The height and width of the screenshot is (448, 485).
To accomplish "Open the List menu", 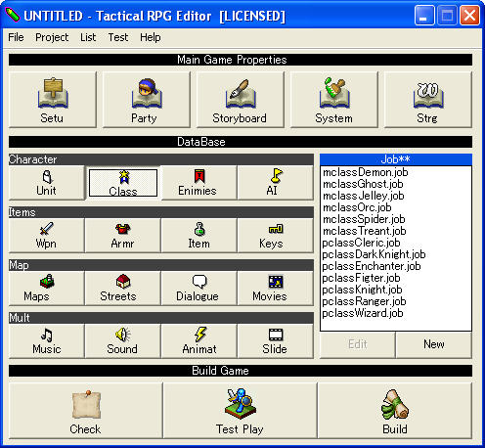I will click(88, 37).
